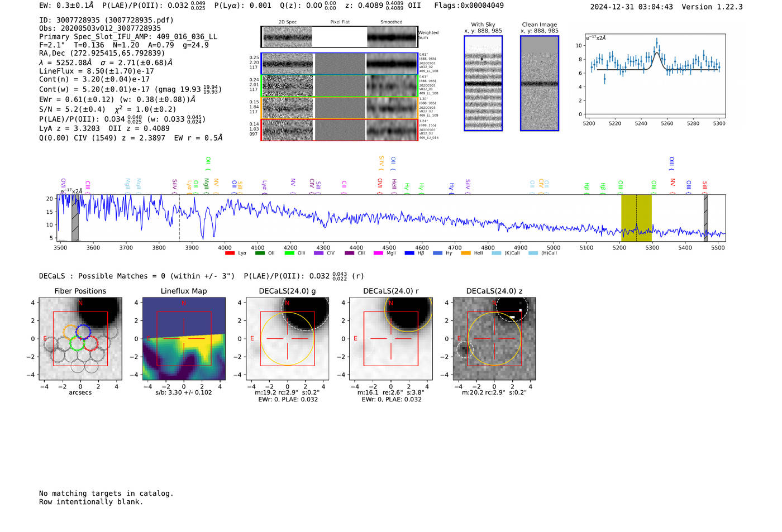Image resolution: width=782 pixels, height=532 pixels.
Task: Click the ID: 3007728935 text line
Action: pos(106,20)
